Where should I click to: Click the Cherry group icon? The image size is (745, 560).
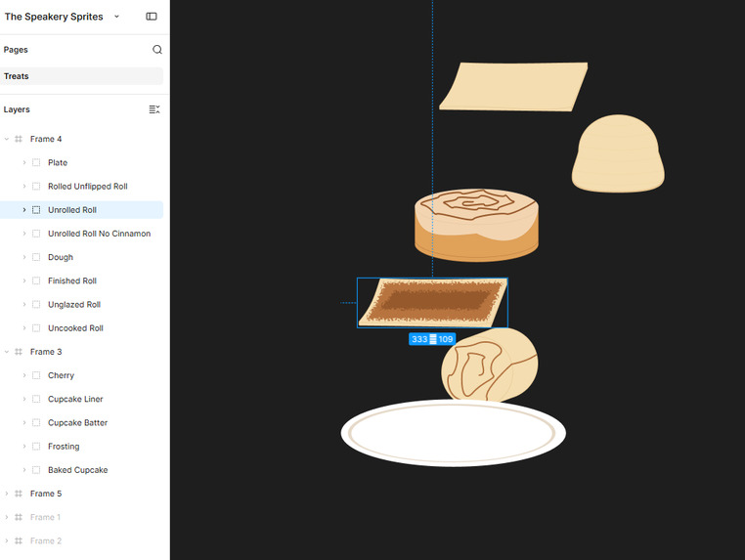pyautogui.click(x=36, y=375)
